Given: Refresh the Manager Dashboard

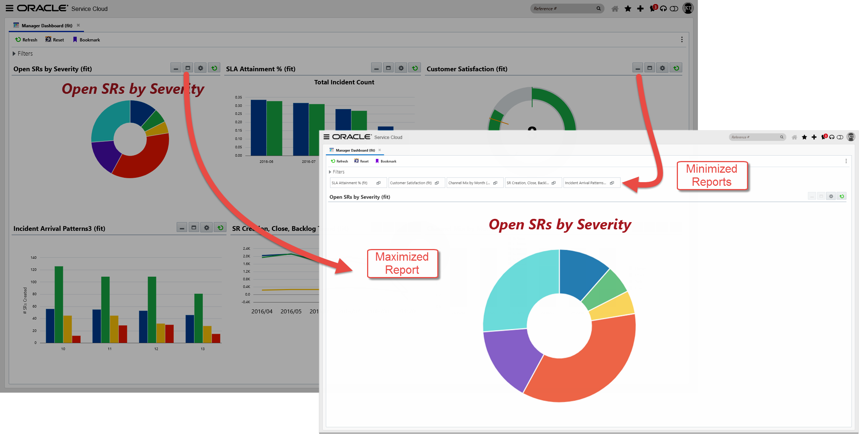Looking at the screenshot, I should point(26,40).
